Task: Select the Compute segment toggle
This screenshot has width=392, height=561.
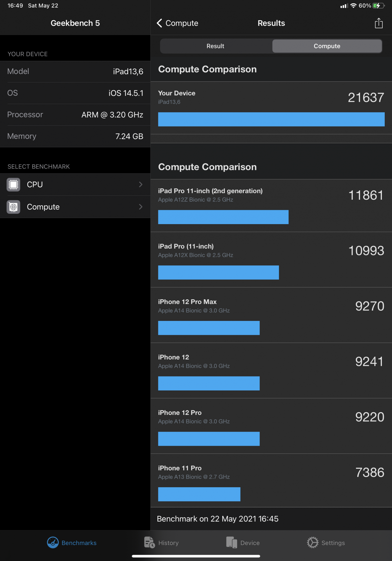Action: tap(327, 46)
